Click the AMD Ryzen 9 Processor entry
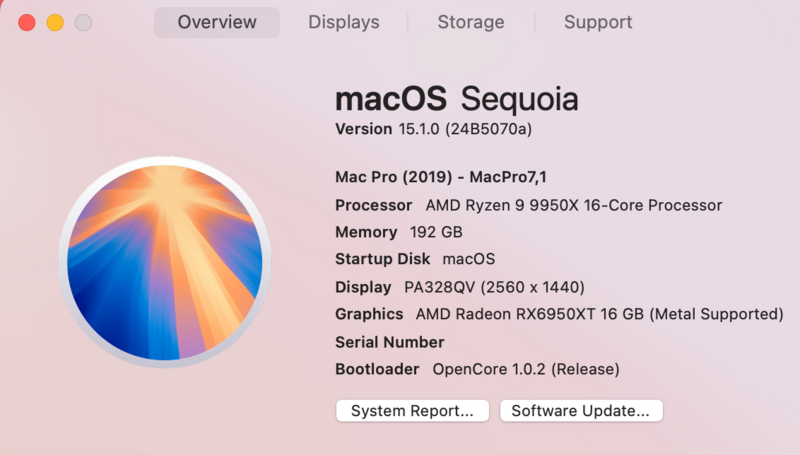 coord(528,205)
